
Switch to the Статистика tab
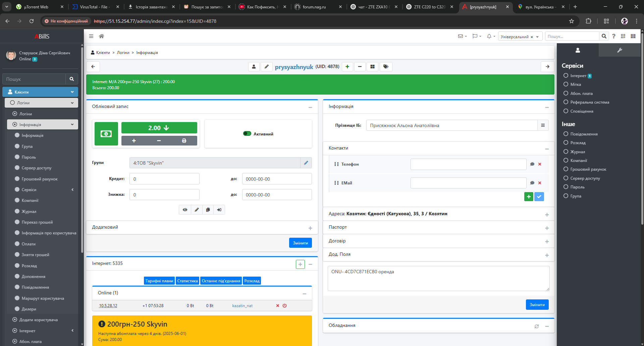pos(187,281)
